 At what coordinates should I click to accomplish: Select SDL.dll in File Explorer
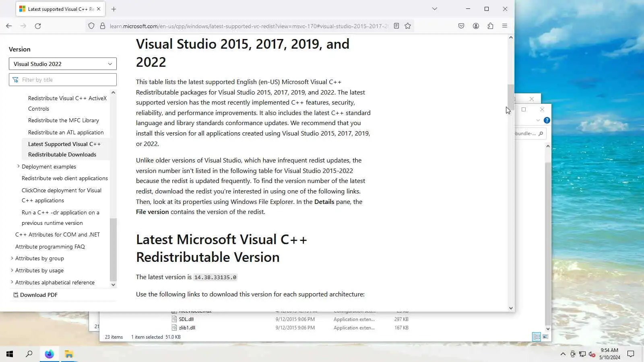click(x=186, y=319)
